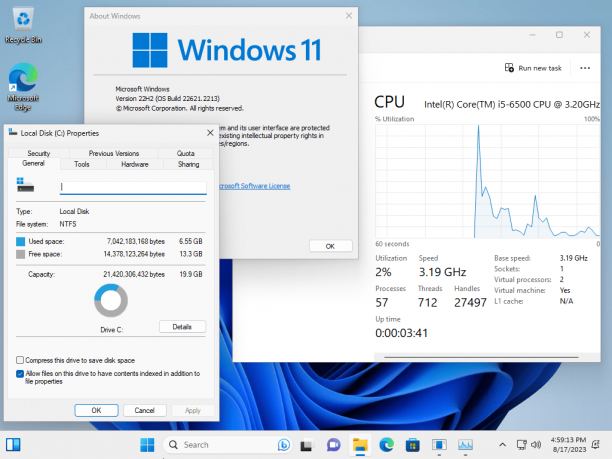Click the Windows logo in About Windows
The image size is (612, 459).
[150, 50]
